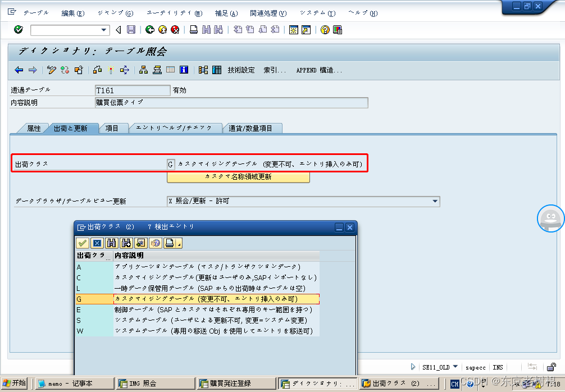Click the popup Cancel X icon
This screenshot has height=392, width=565.
[97, 243]
